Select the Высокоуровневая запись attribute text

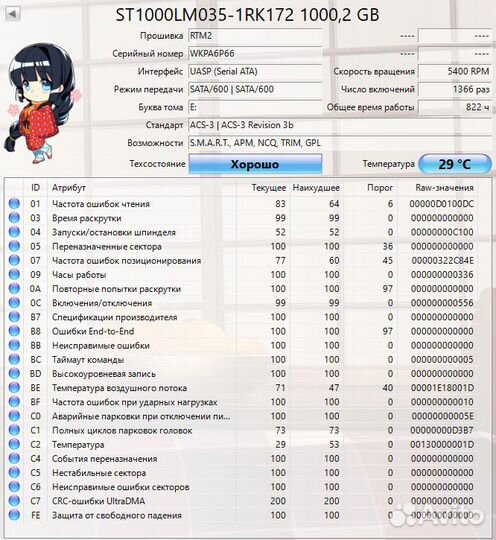[104, 374]
